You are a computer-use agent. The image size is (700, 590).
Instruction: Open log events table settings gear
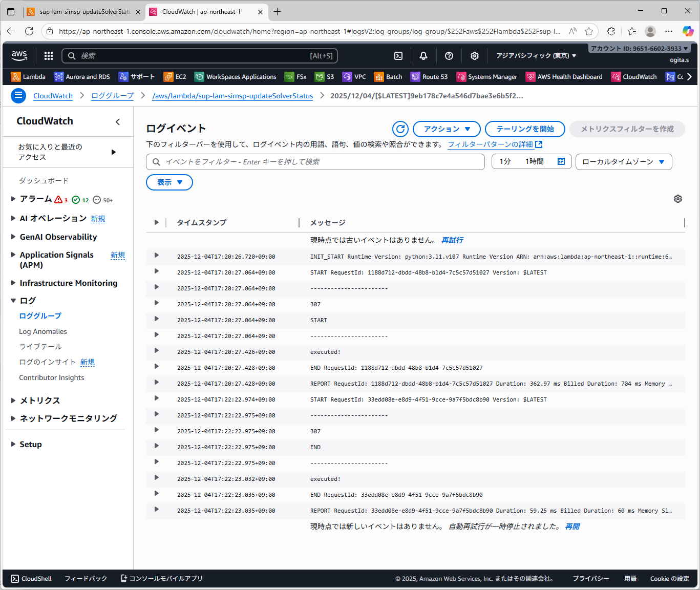coord(678,199)
